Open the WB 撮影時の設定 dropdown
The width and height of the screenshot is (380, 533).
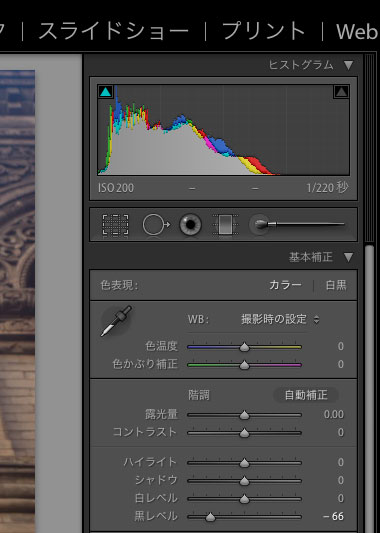tap(280, 319)
